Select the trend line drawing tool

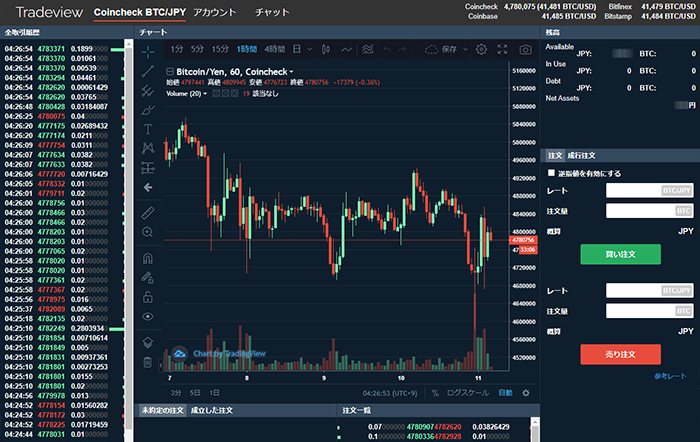coord(148,71)
